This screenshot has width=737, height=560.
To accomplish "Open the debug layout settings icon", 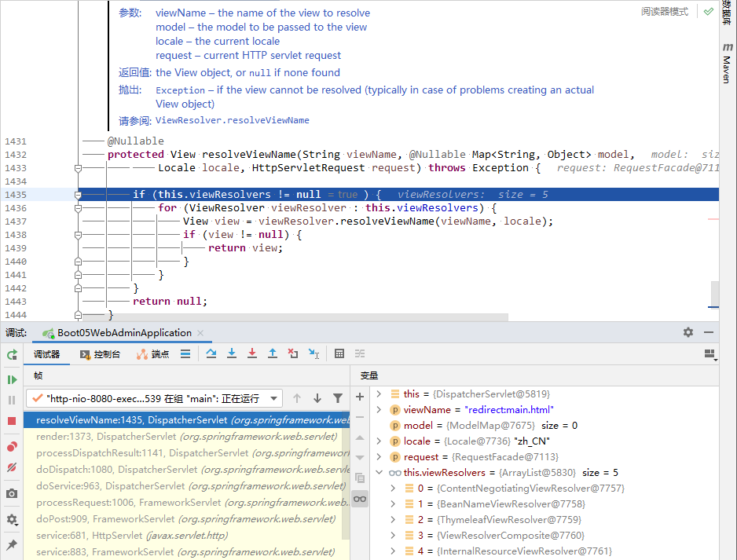I will coord(709,355).
